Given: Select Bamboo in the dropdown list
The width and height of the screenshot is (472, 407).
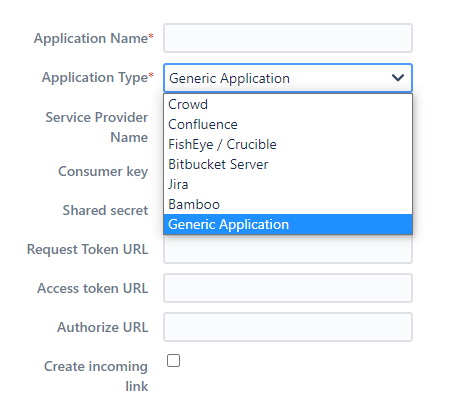Looking at the screenshot, I should coord(288,204).
